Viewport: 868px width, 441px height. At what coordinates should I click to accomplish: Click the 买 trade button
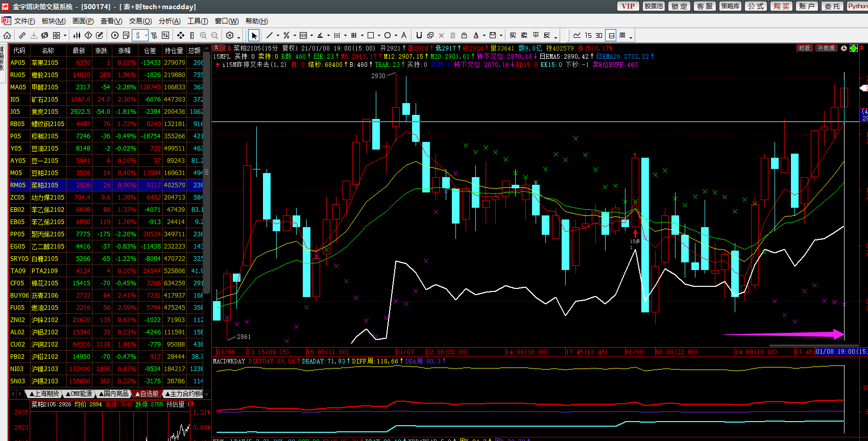(513, 35)
